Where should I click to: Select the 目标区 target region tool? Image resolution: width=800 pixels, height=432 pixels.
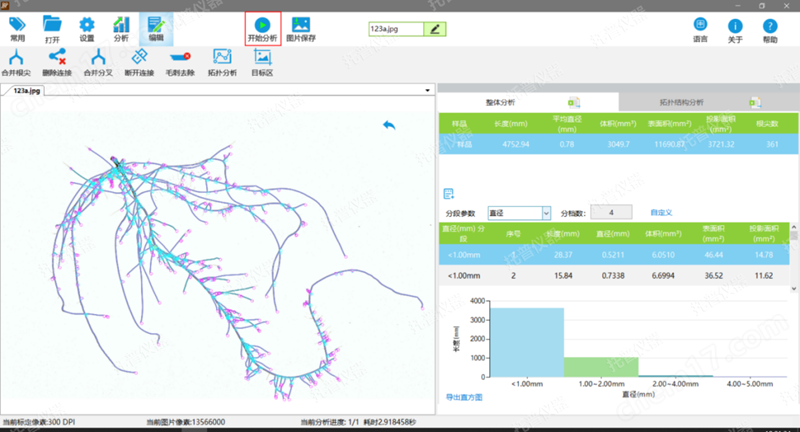pos(263,59)
